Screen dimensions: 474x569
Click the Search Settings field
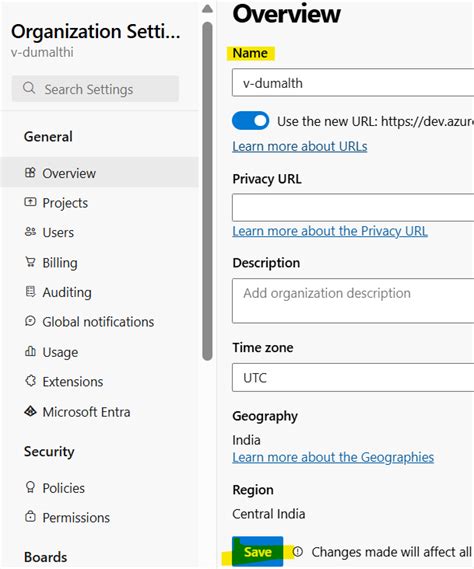click(x=95, y=89)
